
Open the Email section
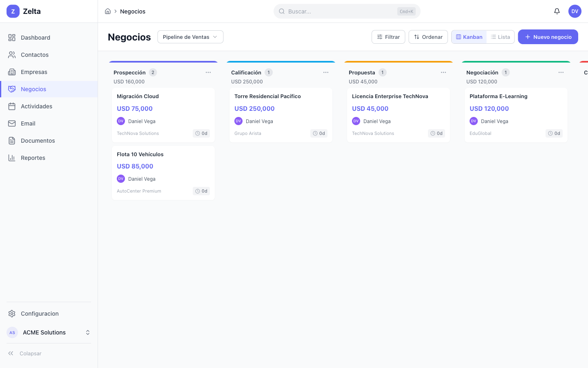coord(28,123)
